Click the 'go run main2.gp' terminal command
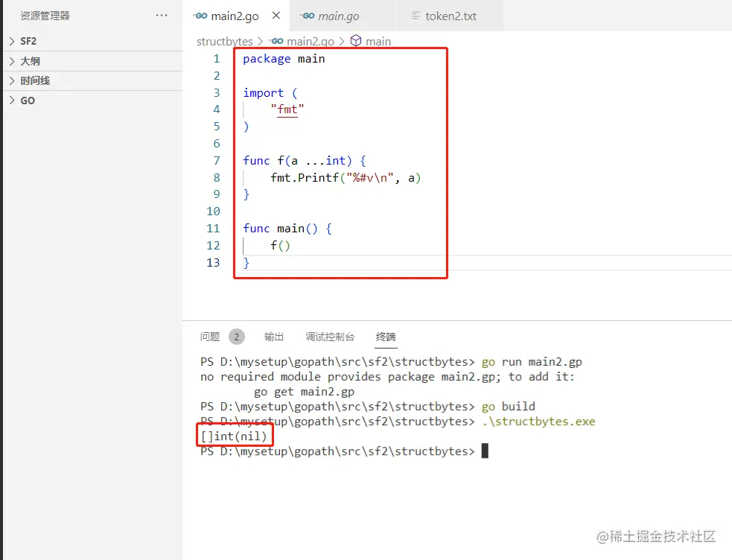Screen dimensions: 732x560 [x=532, y=362]
